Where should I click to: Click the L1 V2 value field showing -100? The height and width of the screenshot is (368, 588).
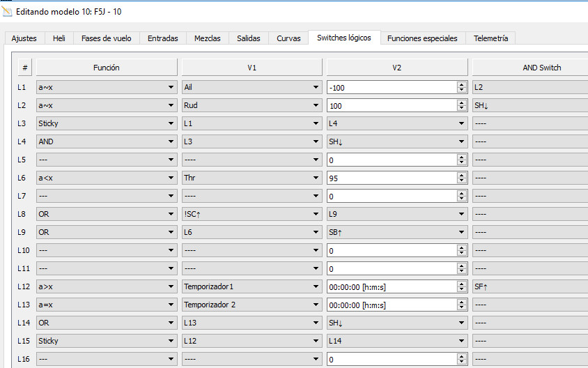(391, 88)
